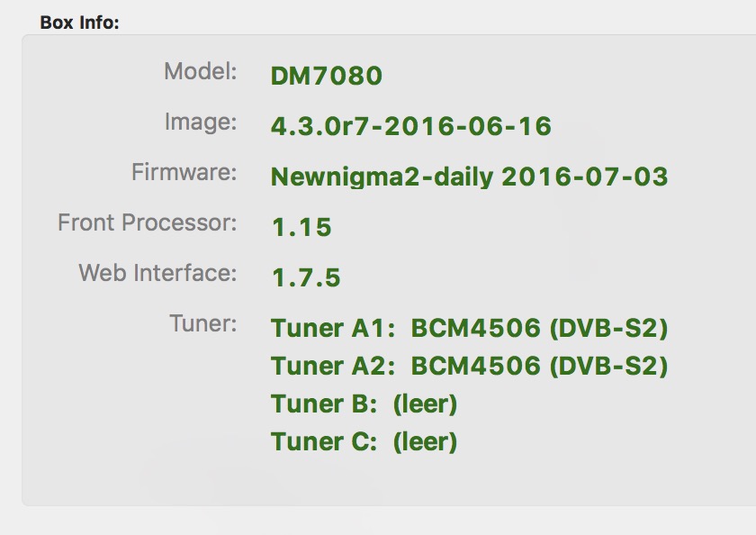756x535 pixels.
Task: Click the Newnigma2-daily 2016-07-03 firmware value
Action: coord(469,177)
